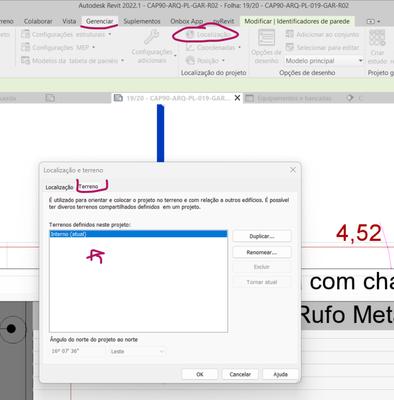Expand Modelos da tabela de painéis arrow
This screenshot has width=394, height=400.
click(x=123, y=61)
